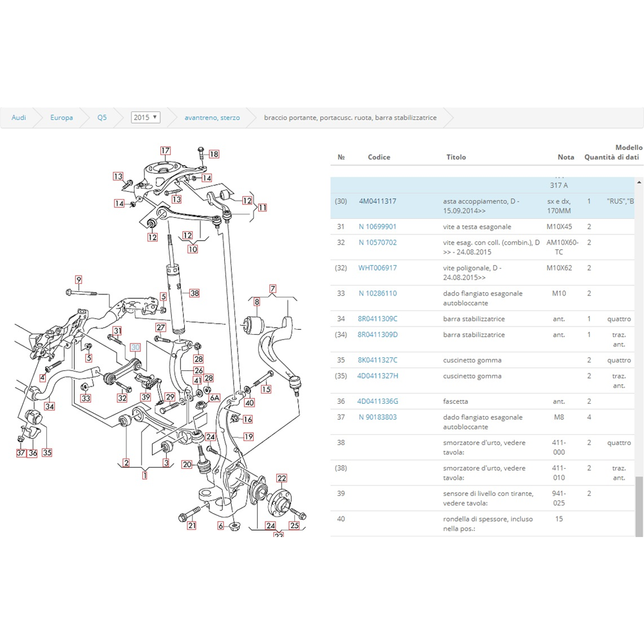Pick callout 21 on the diagram

coord(192,526)
